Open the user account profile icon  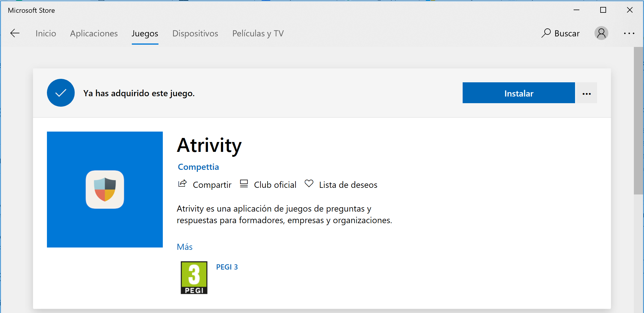point(601,33)
